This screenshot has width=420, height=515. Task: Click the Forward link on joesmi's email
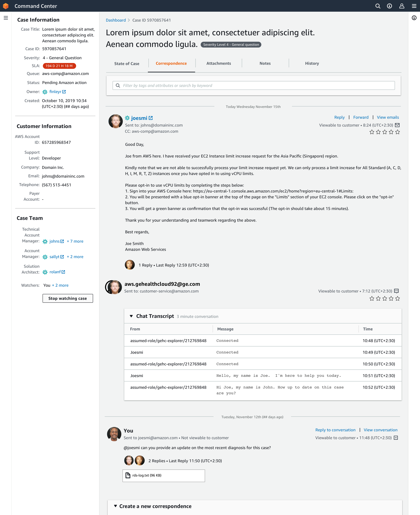coord(361,117)
